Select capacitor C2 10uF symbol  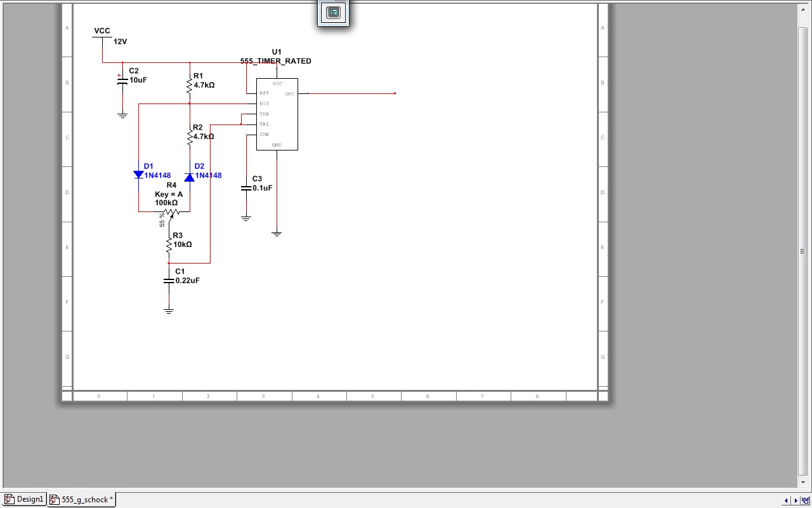tap(122, 80)
